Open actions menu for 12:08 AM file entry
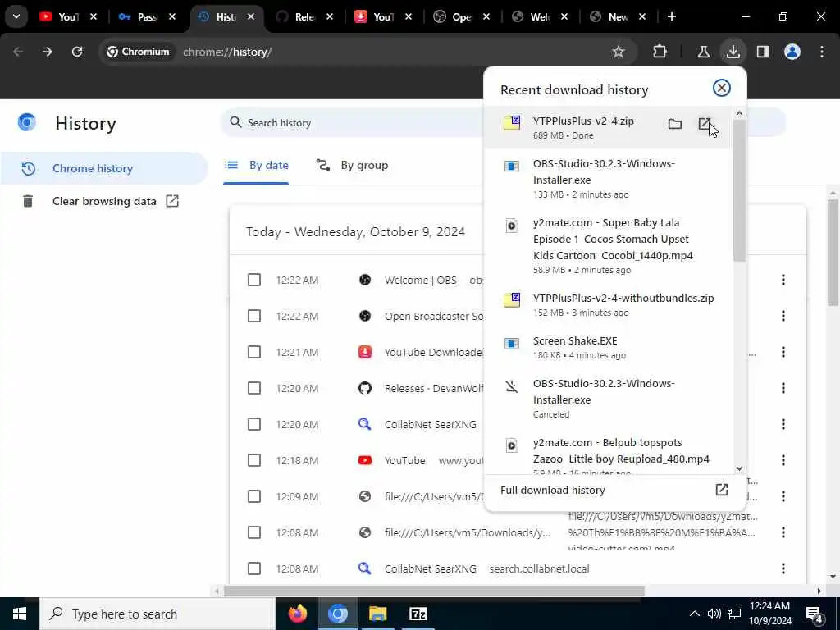The width and height of the screenshot is (840, 630). click(783, 532)
